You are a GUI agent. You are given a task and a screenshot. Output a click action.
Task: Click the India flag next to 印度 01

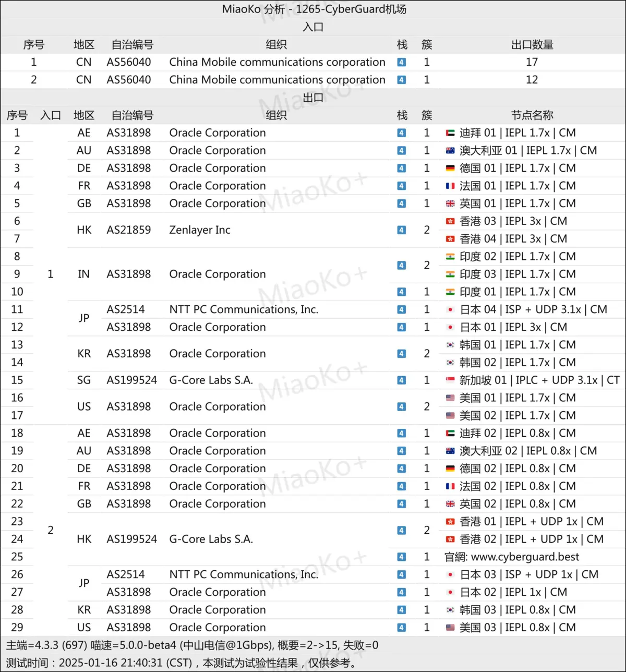pyautogui.click(x=450, y=292)
